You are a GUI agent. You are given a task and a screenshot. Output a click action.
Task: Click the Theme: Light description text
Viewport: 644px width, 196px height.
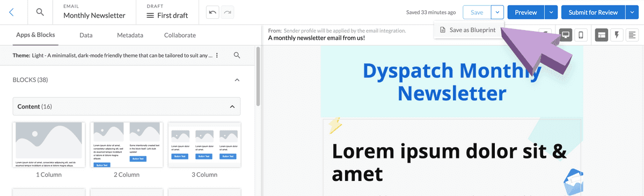coord(113,55)
